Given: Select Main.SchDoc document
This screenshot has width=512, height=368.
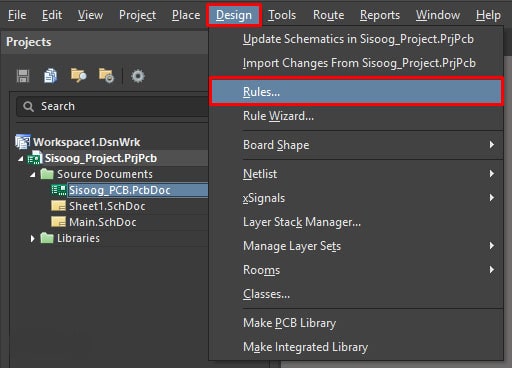Looking at the screenshot, I should click(102, 222).
